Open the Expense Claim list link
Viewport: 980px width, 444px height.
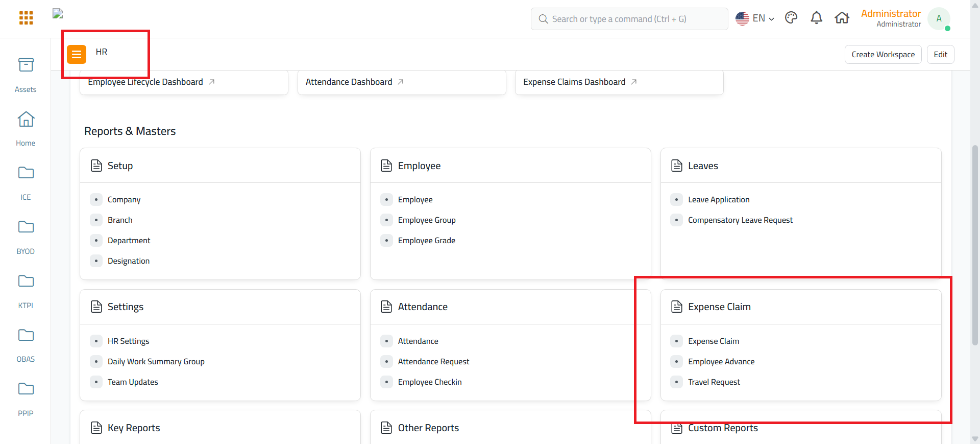click(714, 341)
